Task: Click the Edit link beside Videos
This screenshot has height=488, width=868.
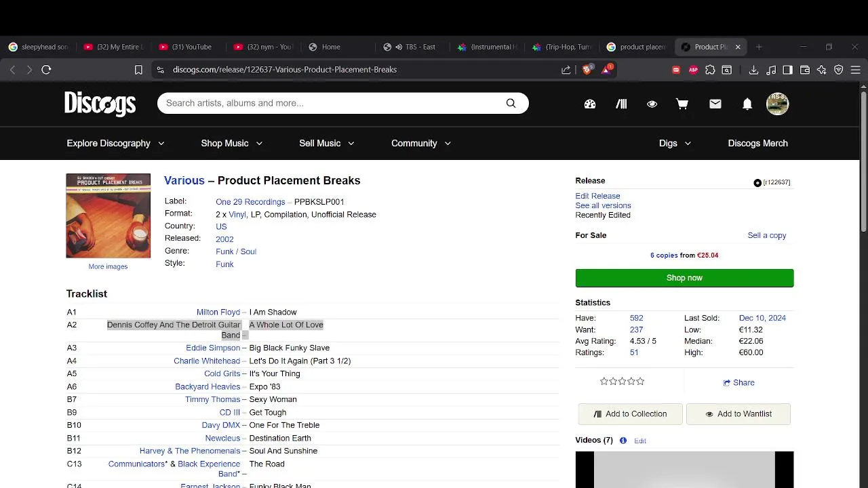Action: pyautogui.click(x=640, y=441)
